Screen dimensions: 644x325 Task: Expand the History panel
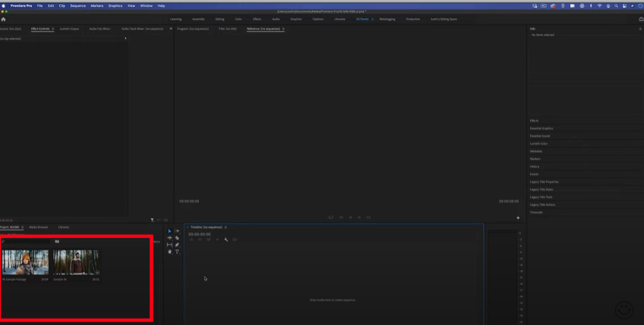tap(534, 166)
